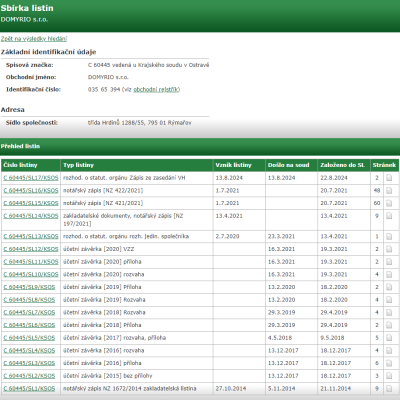
Task: Open listina C 60445/SL4/KSOS
Action: click(29, 351)
